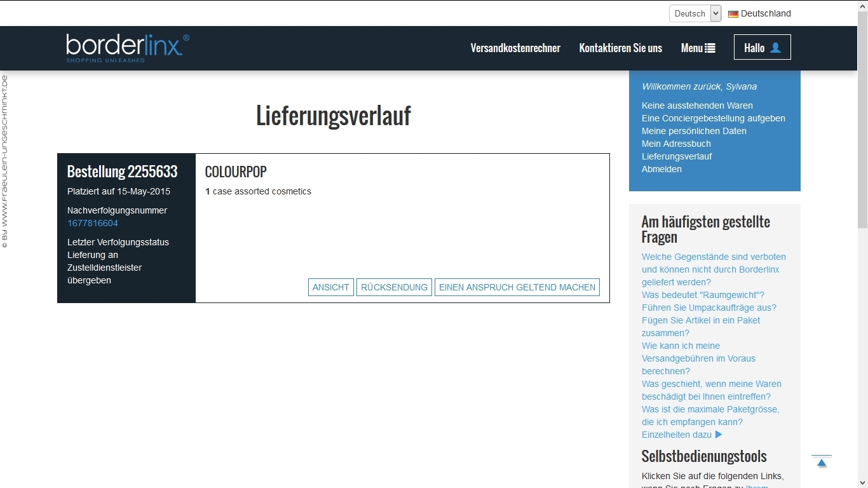Click the borderlinx logo
The height and width of the screenshot is (488, 868).
click(x=128, y=48)
